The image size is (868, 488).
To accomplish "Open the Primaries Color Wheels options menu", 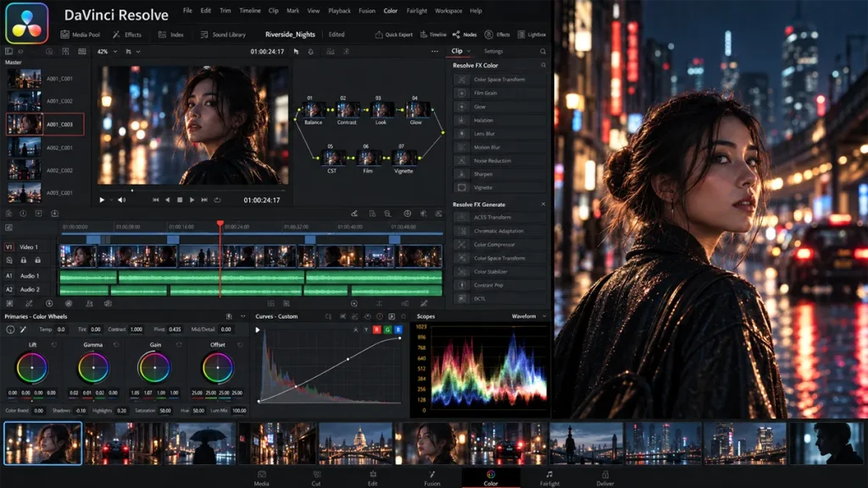I will tap(243, 317).
